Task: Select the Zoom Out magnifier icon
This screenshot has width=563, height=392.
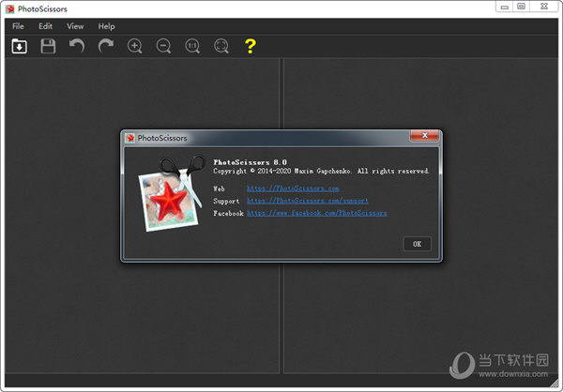Action: pyautogui.click(x=163, y=46)
